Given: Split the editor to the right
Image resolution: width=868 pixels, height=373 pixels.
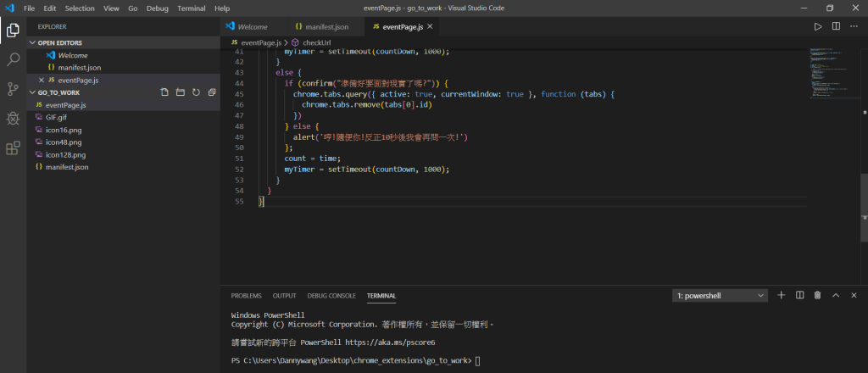Looking at the screenshot, I should point(836,26).
